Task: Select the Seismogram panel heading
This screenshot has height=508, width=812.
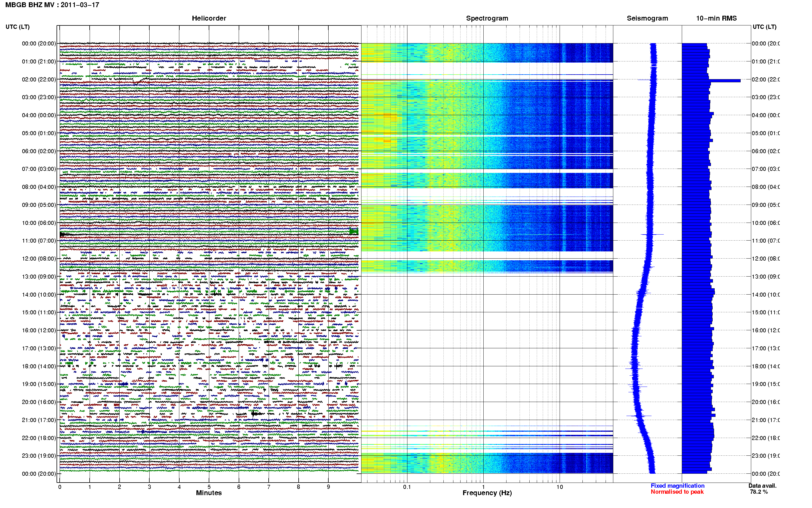Action: [647, 19]
